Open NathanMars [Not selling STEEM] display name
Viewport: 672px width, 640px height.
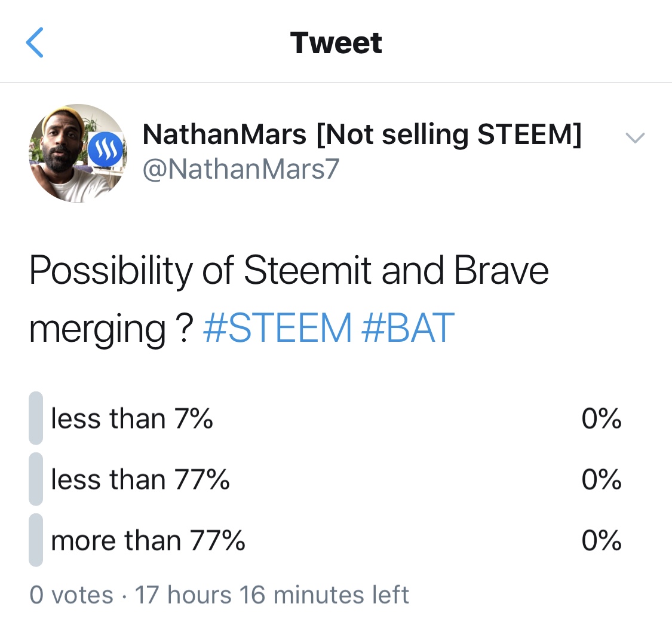[362, 134]
